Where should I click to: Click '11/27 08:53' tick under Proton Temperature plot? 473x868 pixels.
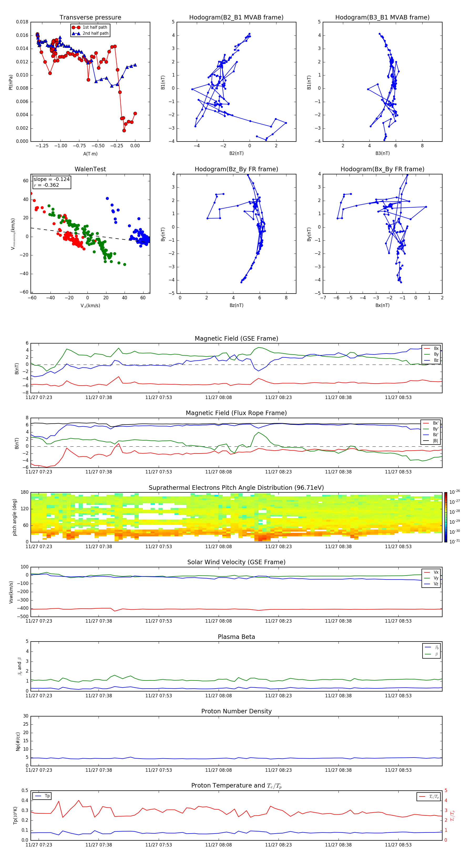click(x=398, y=845)
